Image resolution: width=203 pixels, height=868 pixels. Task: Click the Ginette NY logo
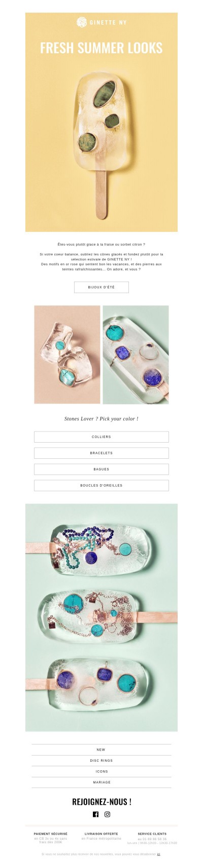pos(101,22)
